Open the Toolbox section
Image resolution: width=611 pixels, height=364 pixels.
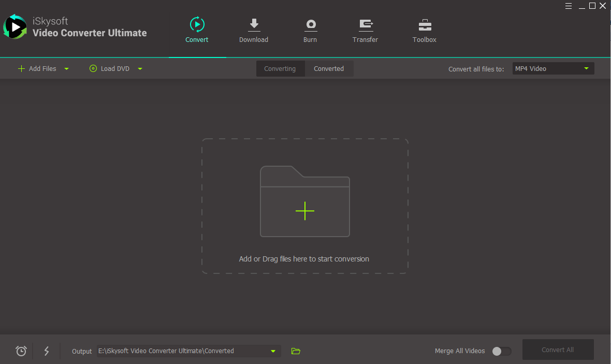click(x=425, y=31)
